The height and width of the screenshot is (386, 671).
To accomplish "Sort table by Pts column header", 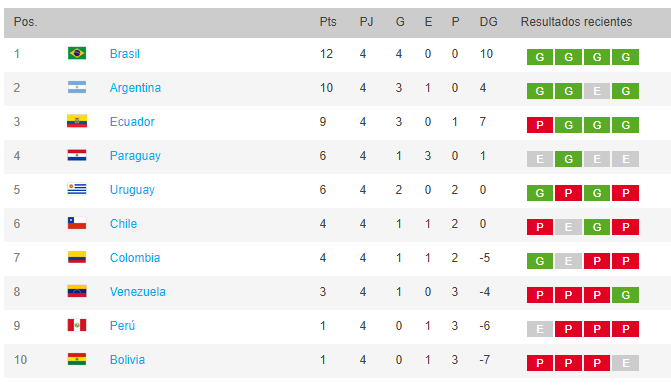I will click(x=328, y=22).
